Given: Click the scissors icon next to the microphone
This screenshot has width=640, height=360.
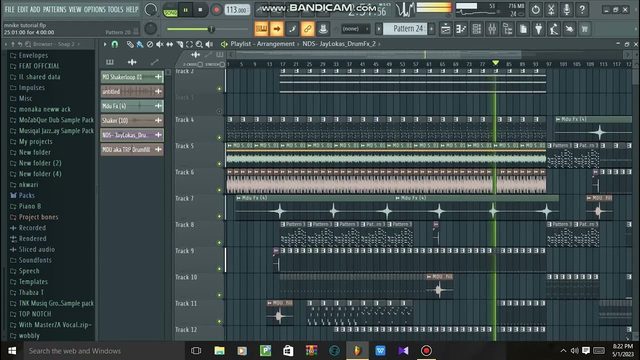Looking at the screenshot, I should pos(551,9).
